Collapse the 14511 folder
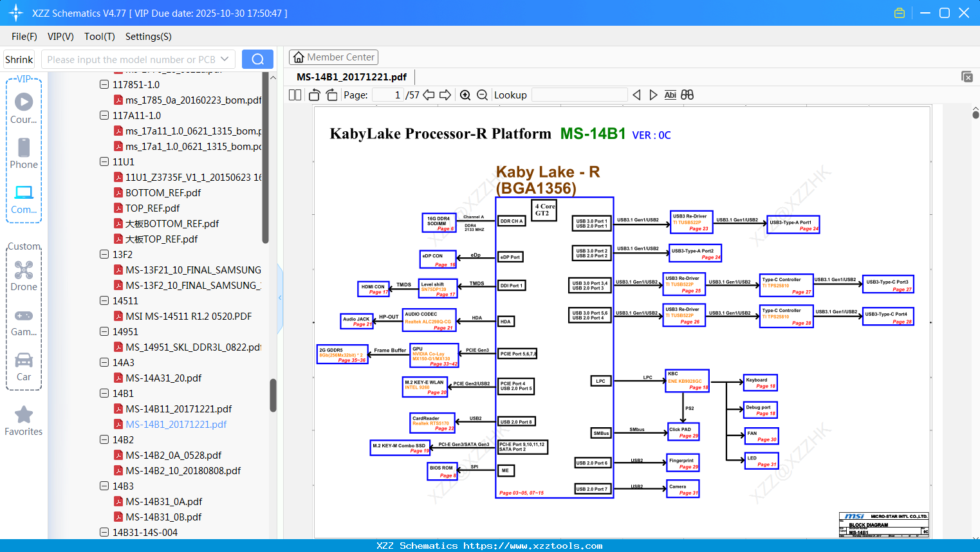This screenshot has width=980, height=552. [104, 300]
